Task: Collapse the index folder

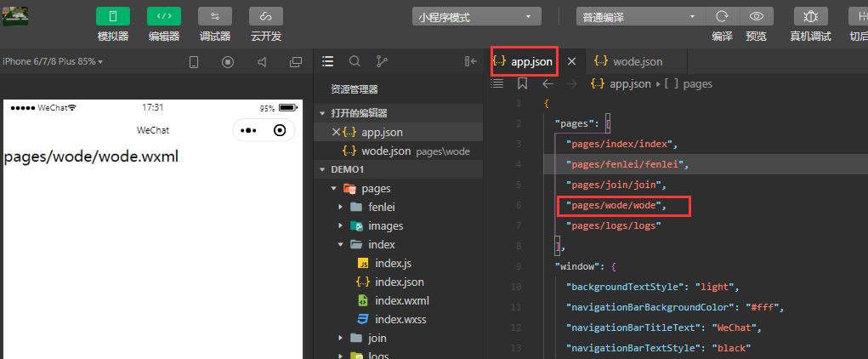Action: (x=341, y=244)
